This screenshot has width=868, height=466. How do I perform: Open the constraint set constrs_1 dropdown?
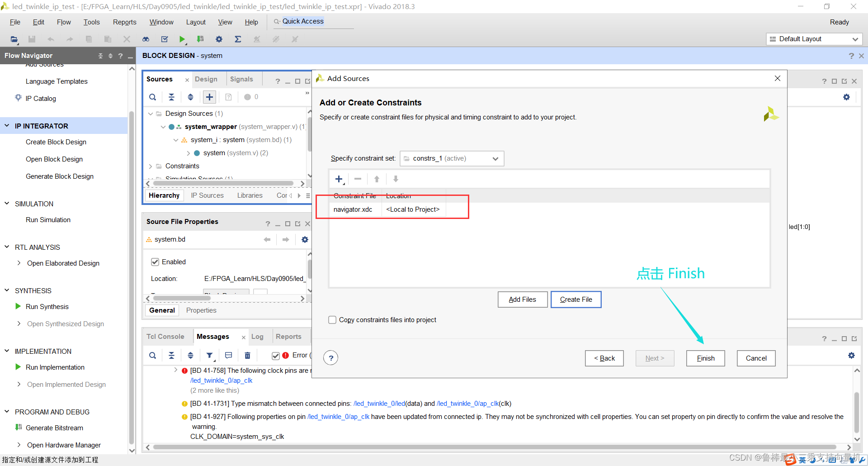[452, 158]
